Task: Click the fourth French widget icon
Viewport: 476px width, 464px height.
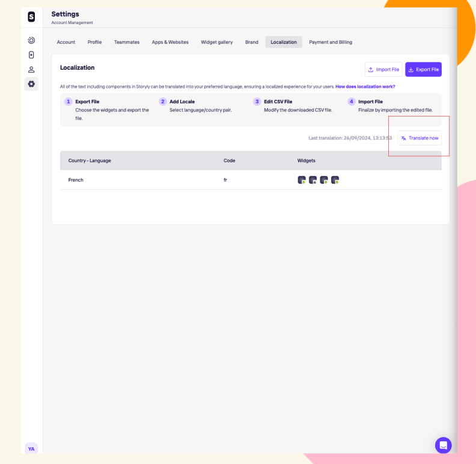Action: [335, 180]
